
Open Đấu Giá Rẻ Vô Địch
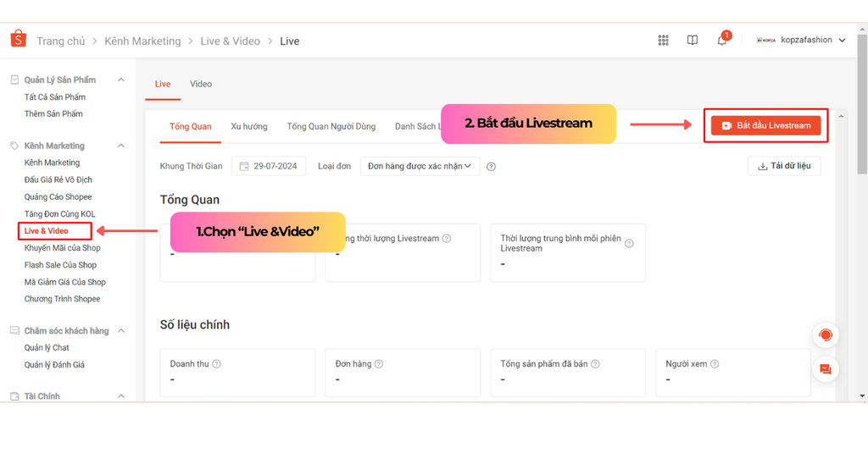(58, 180)
